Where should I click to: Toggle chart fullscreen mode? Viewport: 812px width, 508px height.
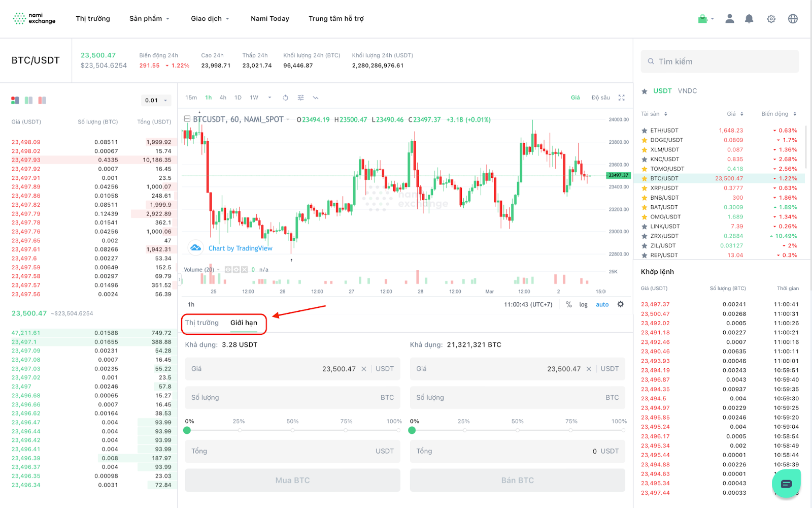(622, 98)
